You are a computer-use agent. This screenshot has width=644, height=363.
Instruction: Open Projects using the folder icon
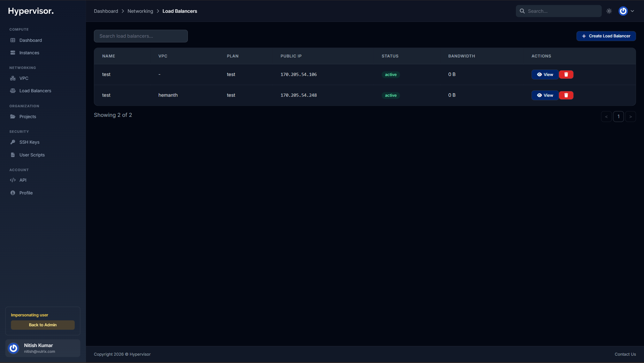point(12,117)
